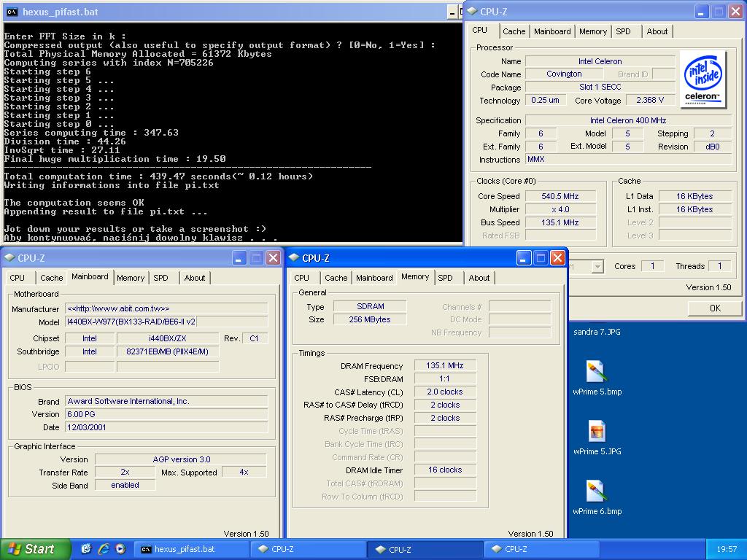The image size is (747, 560).
Task: Click the memory Type value SDRAM
Action: coord(370,307)
